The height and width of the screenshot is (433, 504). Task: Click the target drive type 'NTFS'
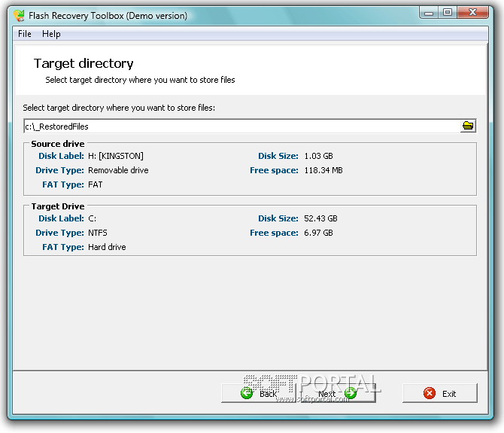(98, 233)
